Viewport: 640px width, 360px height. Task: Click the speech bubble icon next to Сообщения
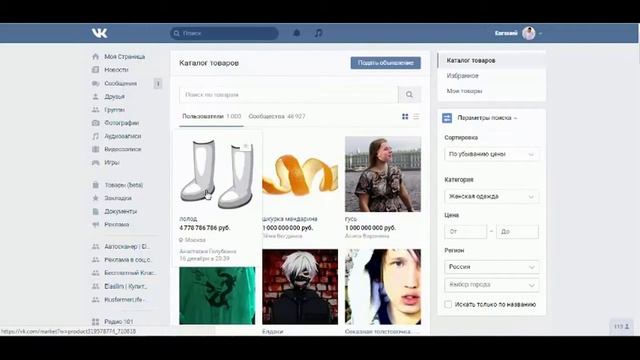point(96,83)
